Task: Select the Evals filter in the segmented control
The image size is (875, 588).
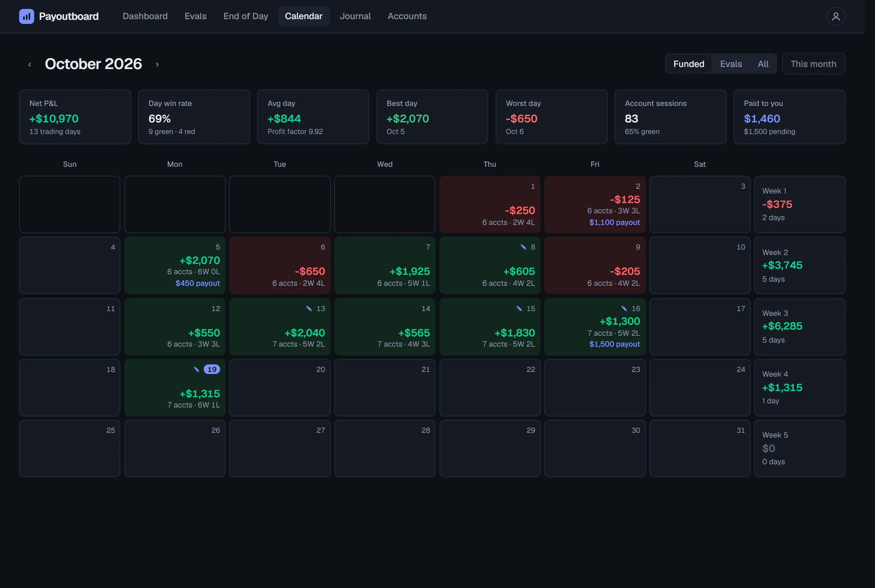Action: click(x=731, y=64)
